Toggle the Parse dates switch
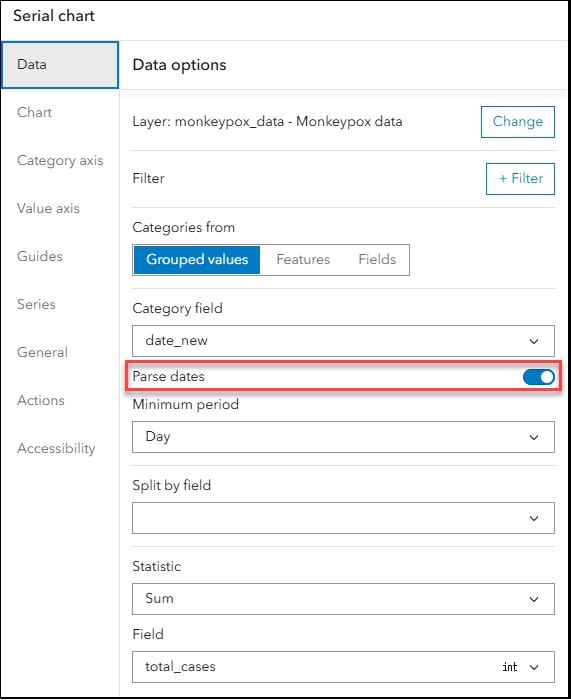This screenshot has height=700, width=571. point(538,377)
